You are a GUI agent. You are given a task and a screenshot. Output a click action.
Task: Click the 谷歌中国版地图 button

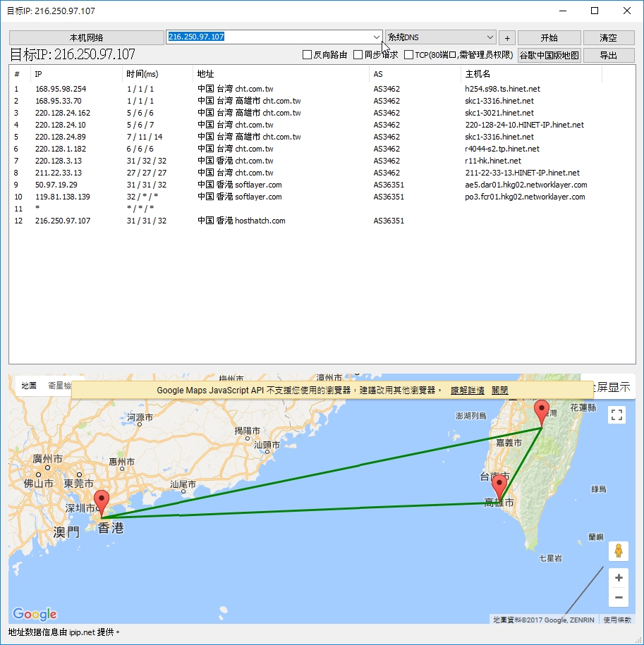tap(549, 55)
